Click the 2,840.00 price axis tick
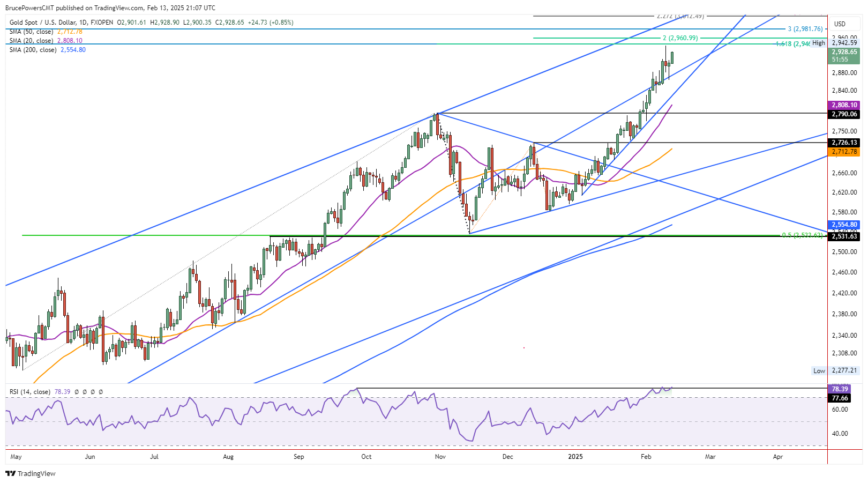This screenshot has width=868, height=483. pyautogui.click(x=844, y=91)
